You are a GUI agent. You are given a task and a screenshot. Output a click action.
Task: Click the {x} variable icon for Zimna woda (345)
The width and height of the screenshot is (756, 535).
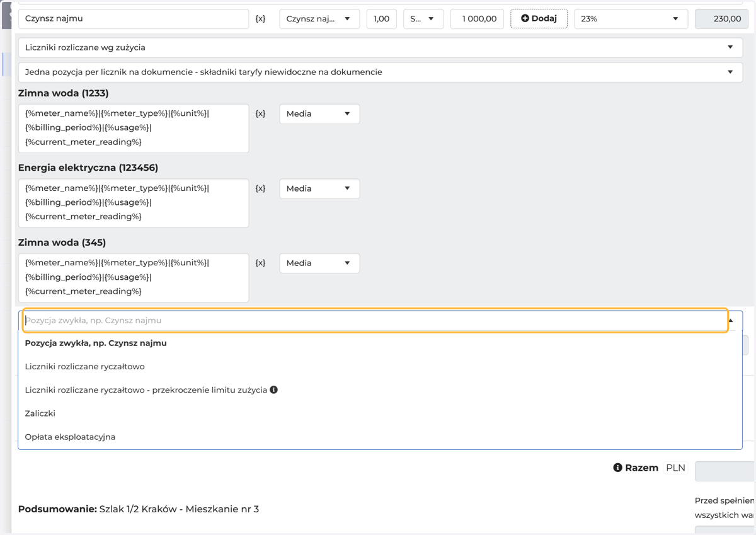point(260,263)
